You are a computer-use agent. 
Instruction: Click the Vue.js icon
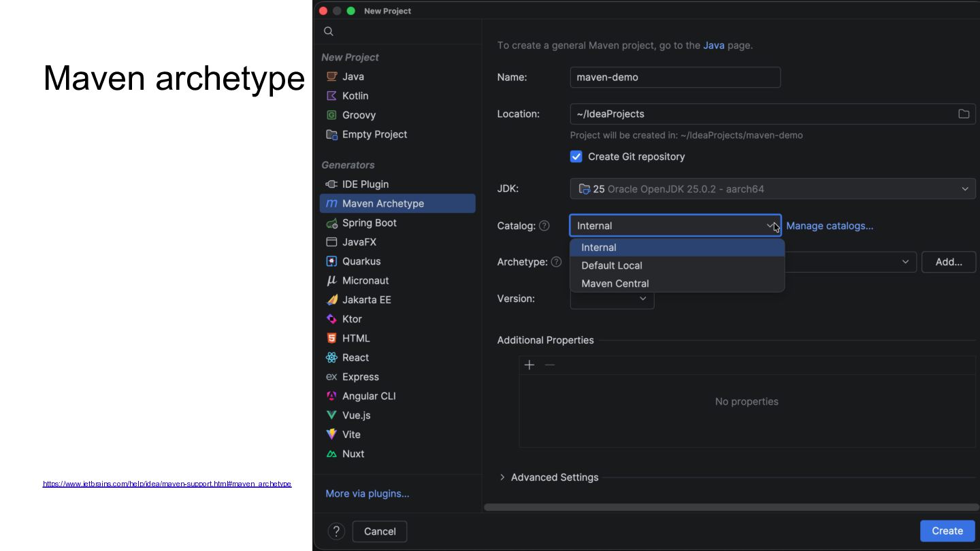(331, 415)
